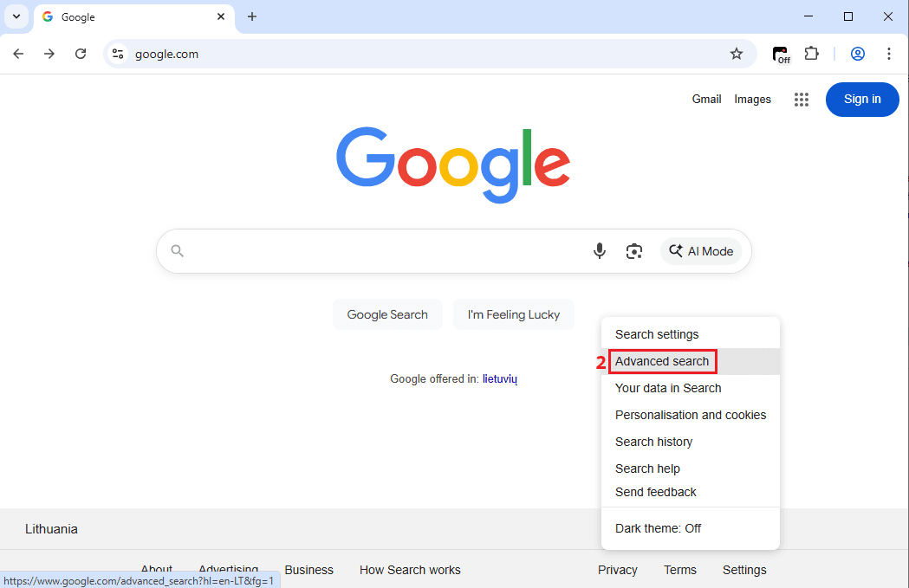The width and height of the screenshot is (909, 588).
Task: Click inside the Google search box
Action: (381, 251)
